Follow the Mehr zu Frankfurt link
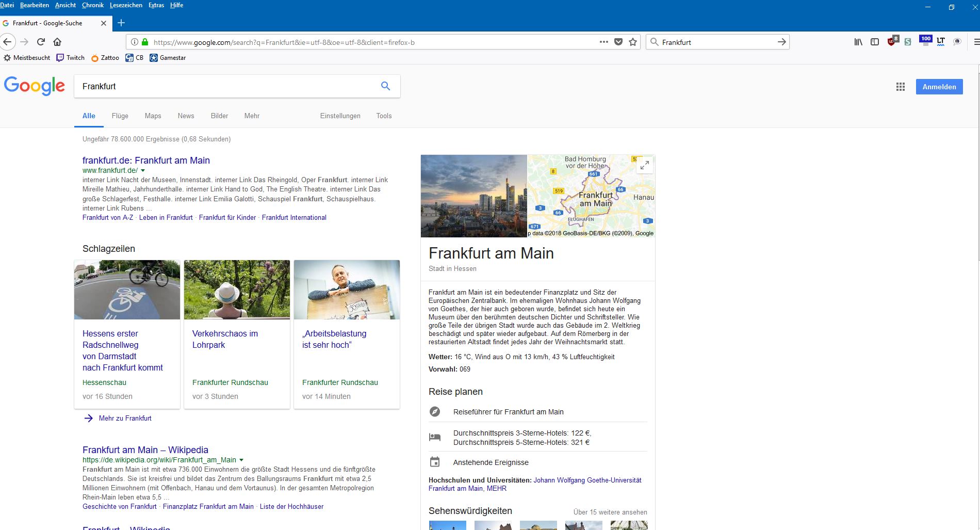Image resolution: width=980 pixels, height=530 pixels. point(125,419)
